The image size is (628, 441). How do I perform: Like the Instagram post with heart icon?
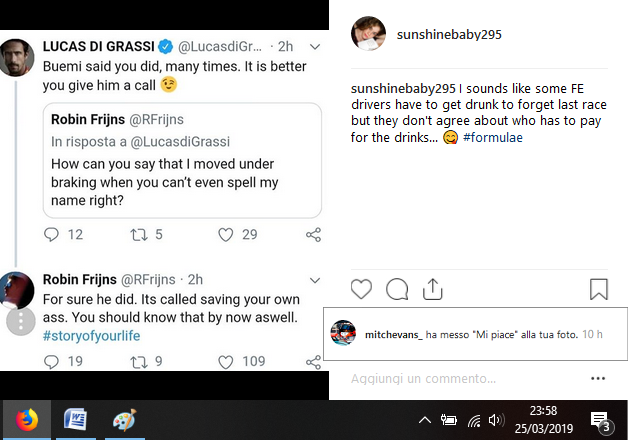[361, 289]
